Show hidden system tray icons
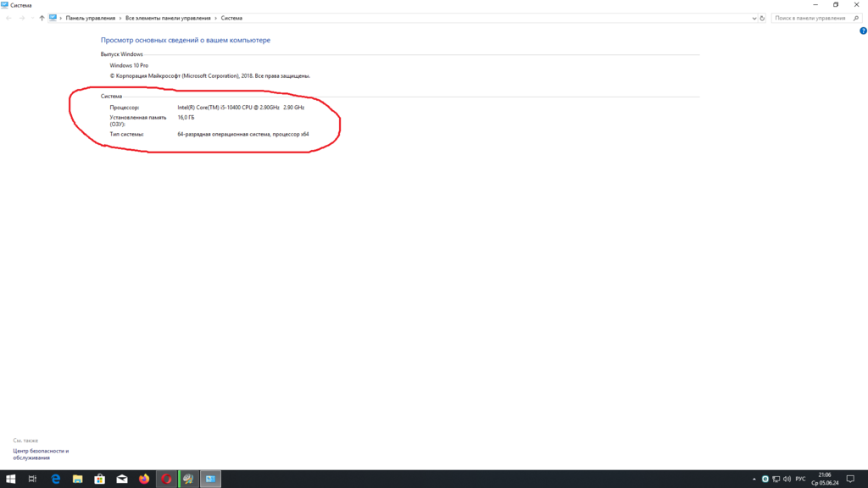The width and height of the screenshot is (868, 488). coord(754,480)
